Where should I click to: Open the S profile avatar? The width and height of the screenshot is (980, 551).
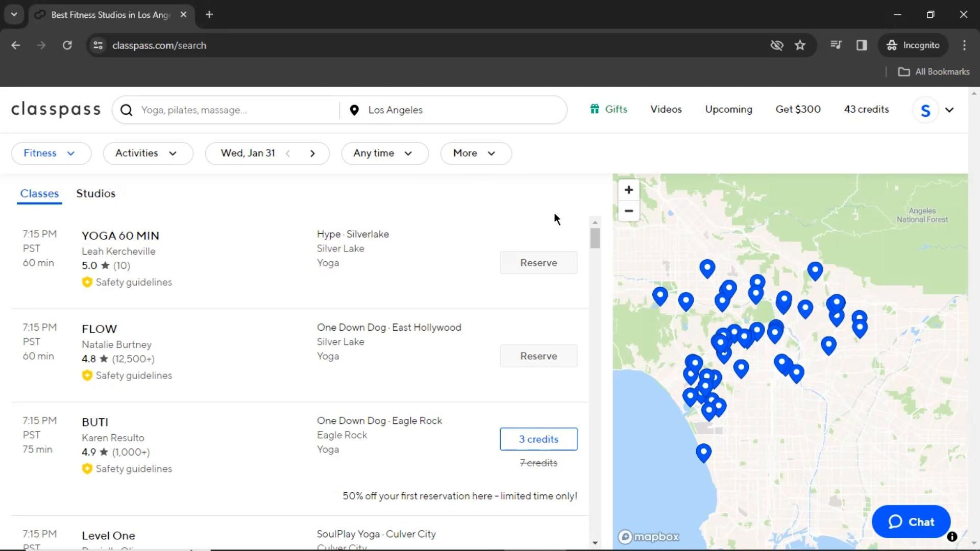[x=925, y=110]
